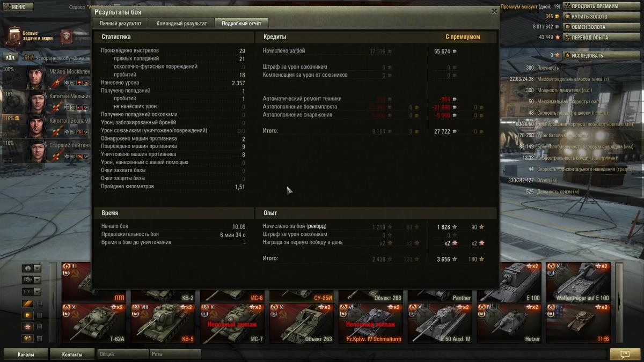644x362 pixels.
Task: Click the МЕНЮ button
Action: [x=17, y=7]
